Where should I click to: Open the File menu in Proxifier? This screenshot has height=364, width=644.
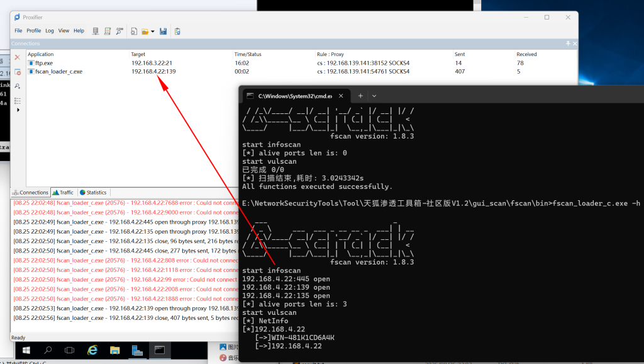pos(18,30)
